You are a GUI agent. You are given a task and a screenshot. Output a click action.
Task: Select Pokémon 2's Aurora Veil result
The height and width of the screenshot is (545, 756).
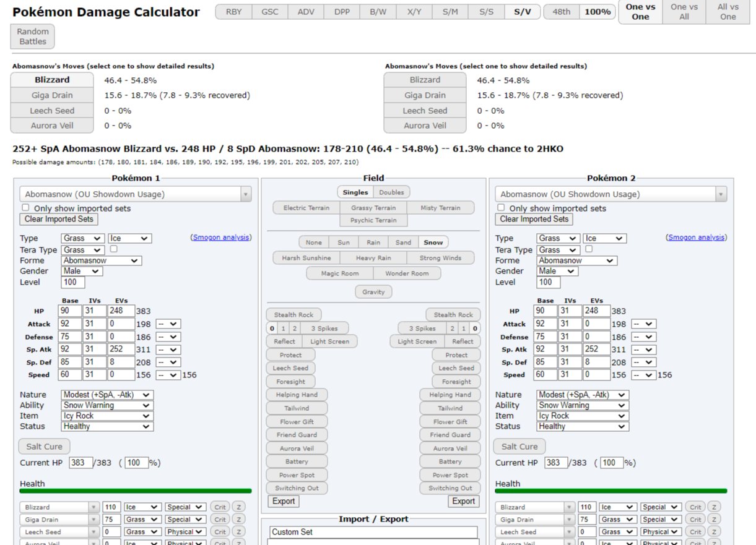point(425,126)
